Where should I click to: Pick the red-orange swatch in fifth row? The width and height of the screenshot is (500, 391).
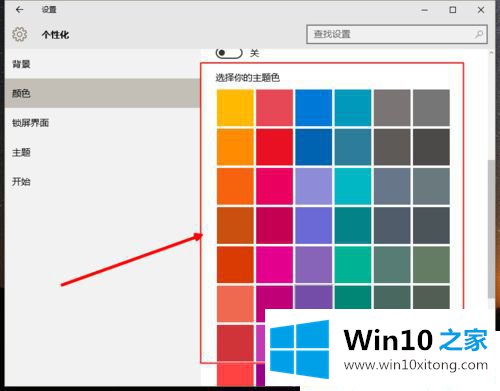pos(235,264)
